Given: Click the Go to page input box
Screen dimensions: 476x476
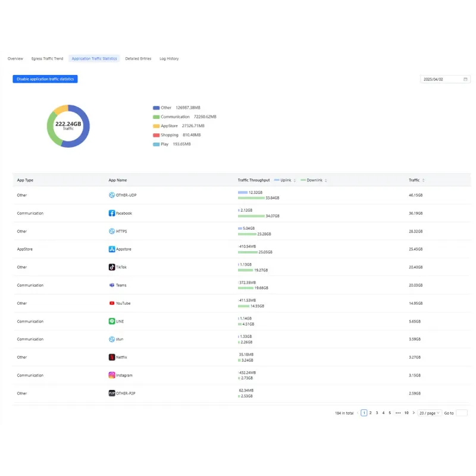Looking at the screenshot, I should tap(461, 413).
